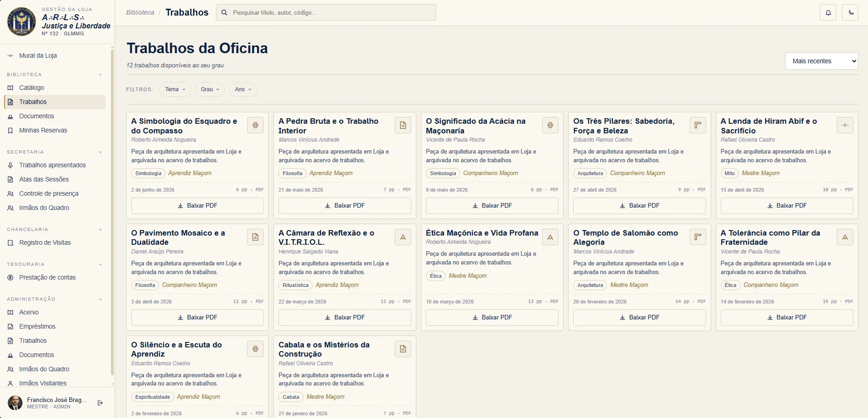Click icon on Tolerância como Pilar card
Image resolution: width=868 pixels, height=418 pixels.
845,237
